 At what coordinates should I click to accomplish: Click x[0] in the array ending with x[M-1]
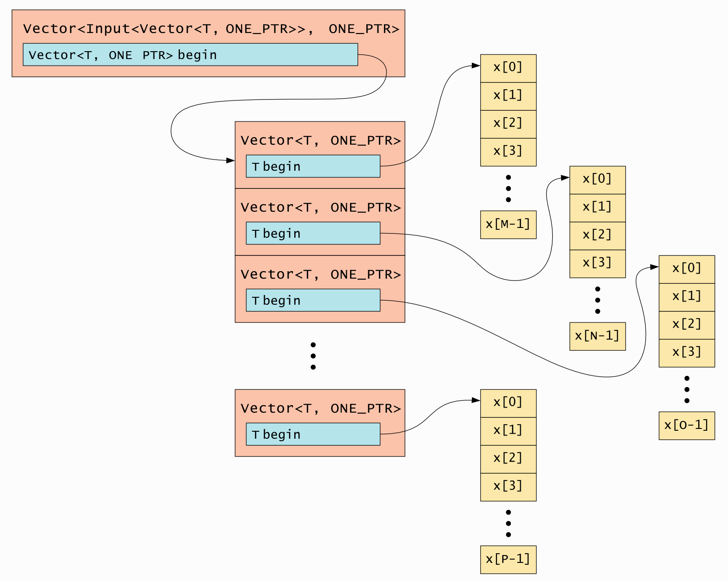point(508,68)
